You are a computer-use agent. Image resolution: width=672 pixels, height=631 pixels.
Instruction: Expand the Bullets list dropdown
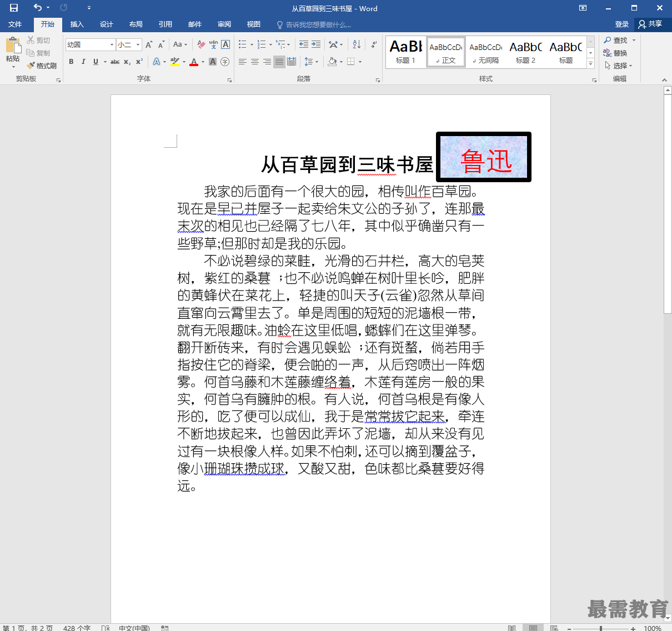point(252,44)
